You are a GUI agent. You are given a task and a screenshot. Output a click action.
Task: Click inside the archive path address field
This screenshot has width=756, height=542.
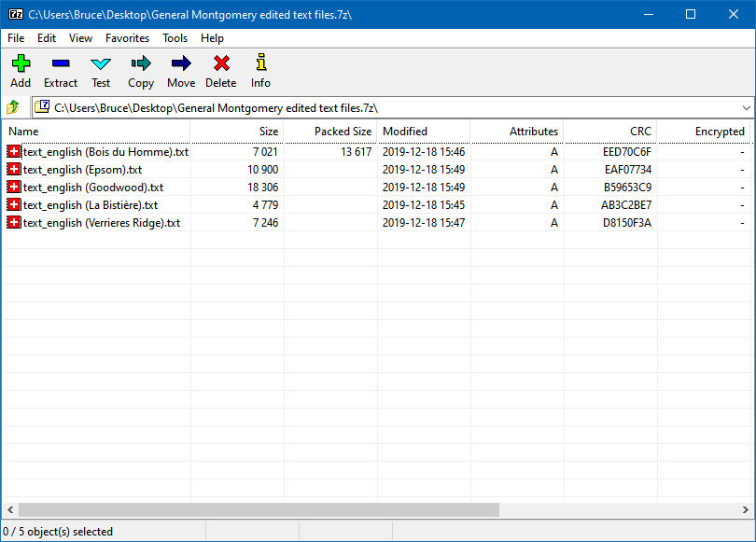pyautogui.click(x=373, y=107)
